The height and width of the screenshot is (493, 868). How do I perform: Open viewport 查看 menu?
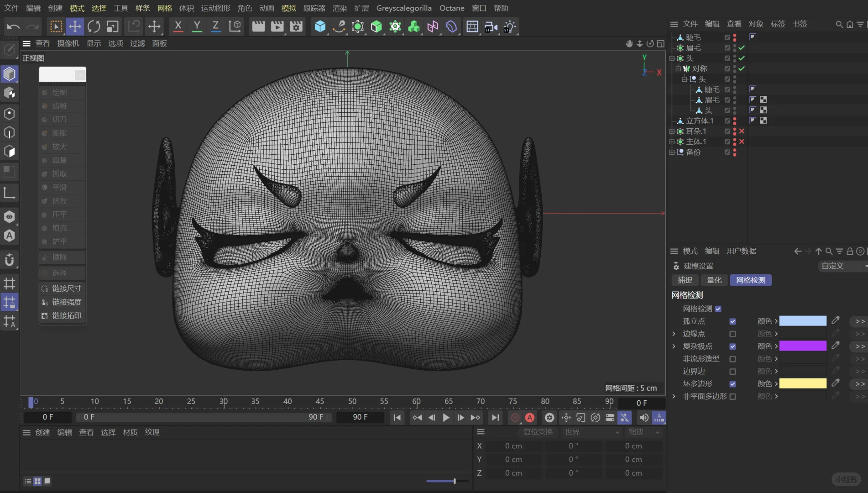click(x=42, y=43)
